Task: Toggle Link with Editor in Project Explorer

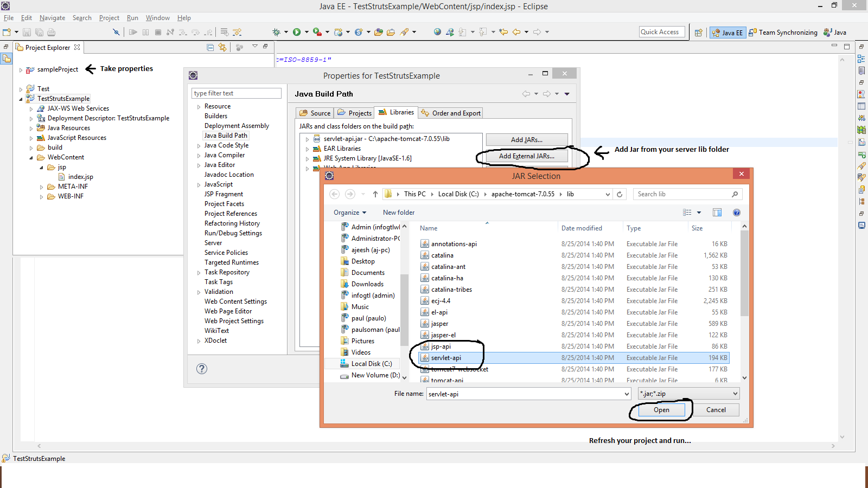Action: point(222,48)
